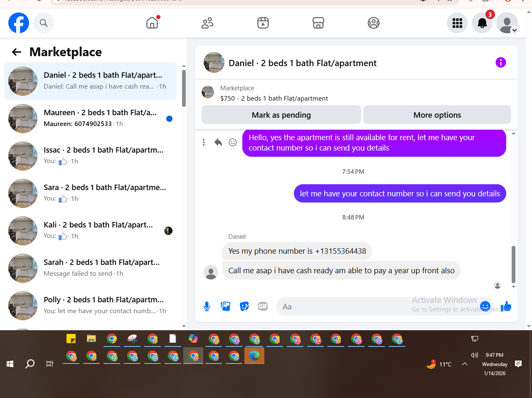532x398 pixels.
Task: Click More options button
Action: point(437,115)
